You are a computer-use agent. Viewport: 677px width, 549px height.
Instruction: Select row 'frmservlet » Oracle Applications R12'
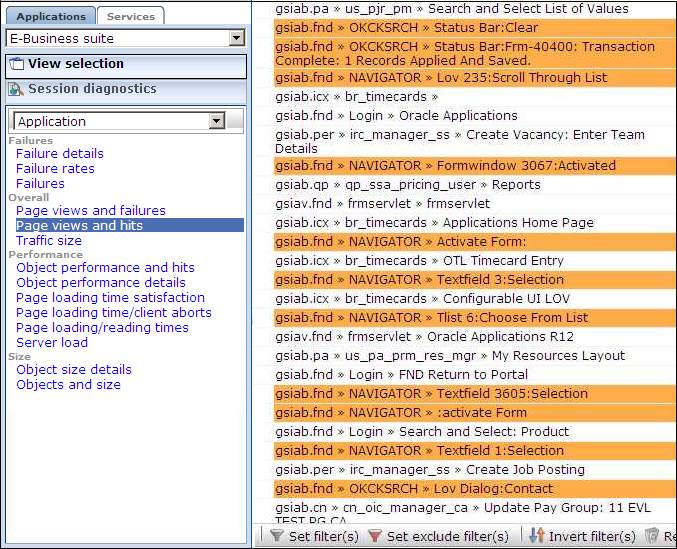pos(475,337)
